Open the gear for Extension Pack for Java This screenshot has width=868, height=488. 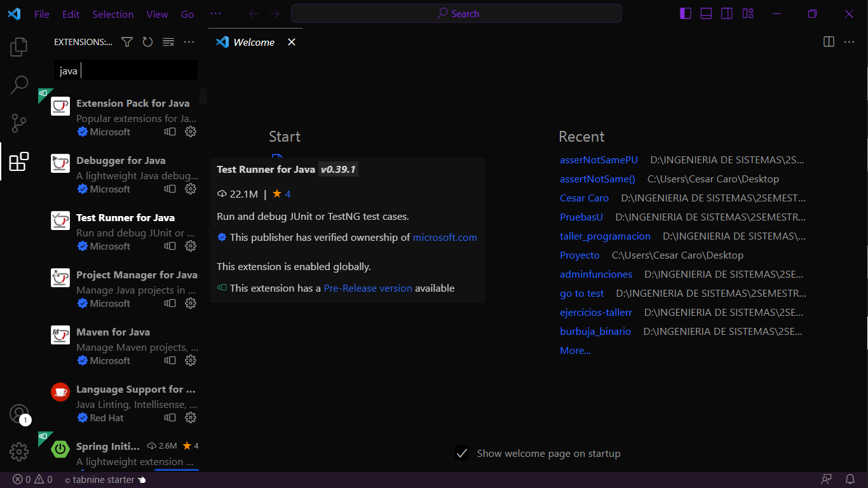(x=191, y=132)
